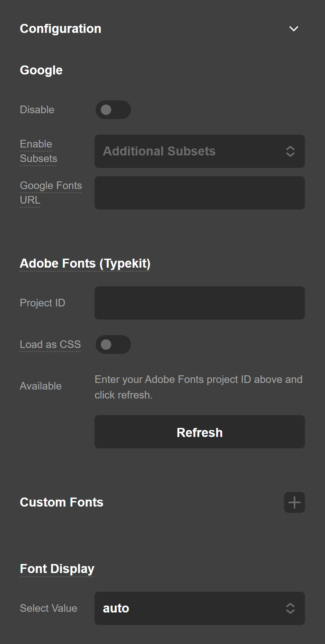Click the Google section heading
This screenshot has width=325, height=644.
coord(41,70)
